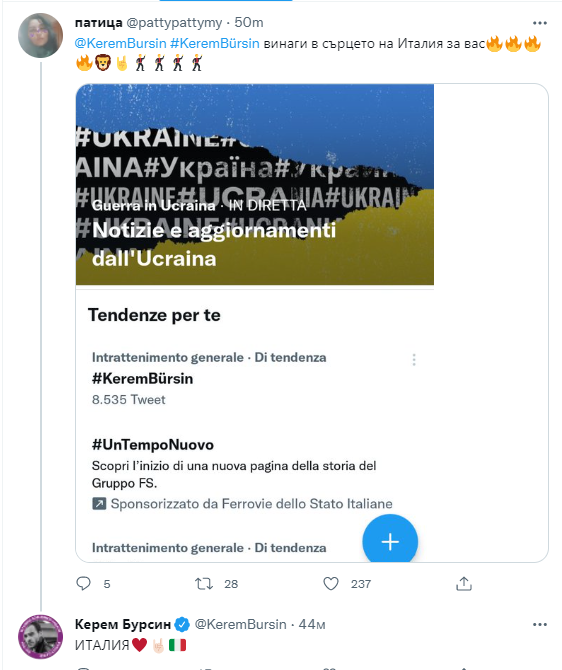This screenshot has height=670, width=562.
Task: Click the 50m timestamp
Action: point(249,22)
